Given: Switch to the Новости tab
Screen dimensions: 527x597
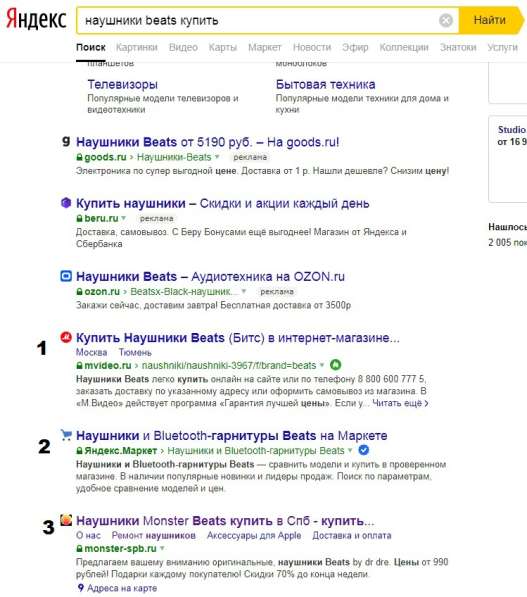Looking at the screenshot, I should coord(312,47).
